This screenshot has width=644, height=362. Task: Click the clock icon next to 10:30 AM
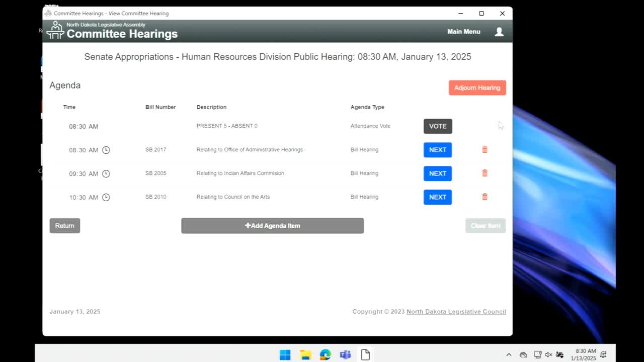106,197
